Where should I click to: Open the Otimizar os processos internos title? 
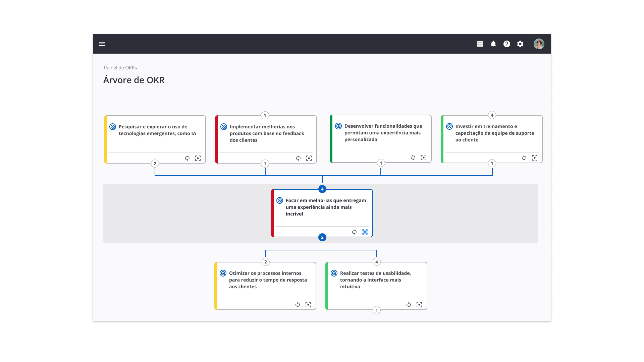[x=268, y=280]
